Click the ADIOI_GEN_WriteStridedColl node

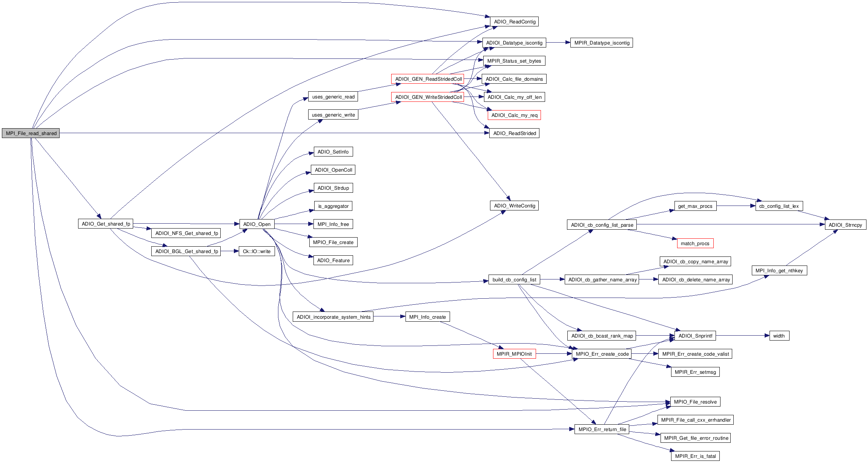(x=428, y=97)
